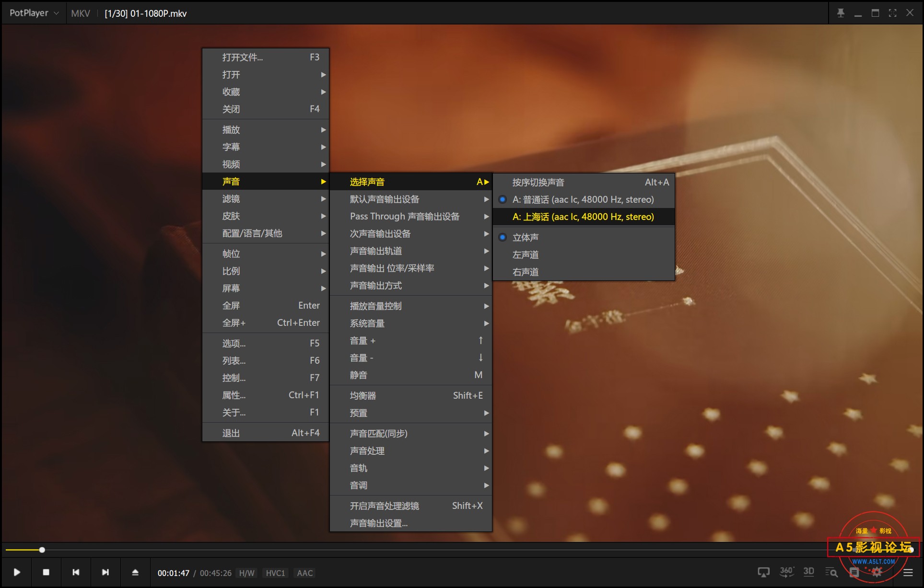Screen dimensions: 924x588
Task: Open the 声音处理 submenu
Action: pyautogui.click(x=411, y=450)
